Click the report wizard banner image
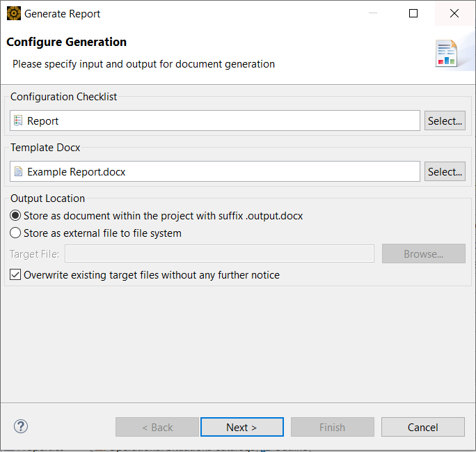 point(446,54)
